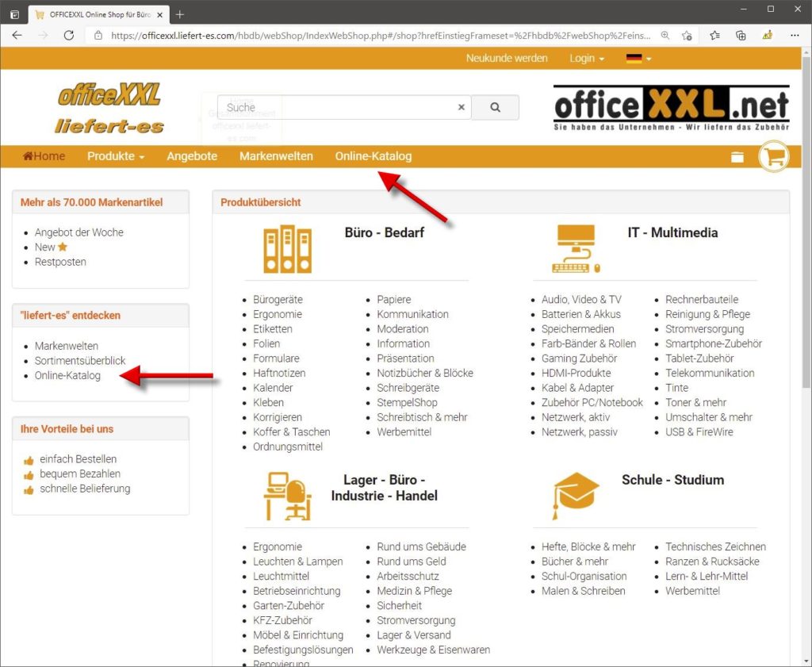
Task: Click the officeXXL.net banner logo
Action: [x=671, y=108]
